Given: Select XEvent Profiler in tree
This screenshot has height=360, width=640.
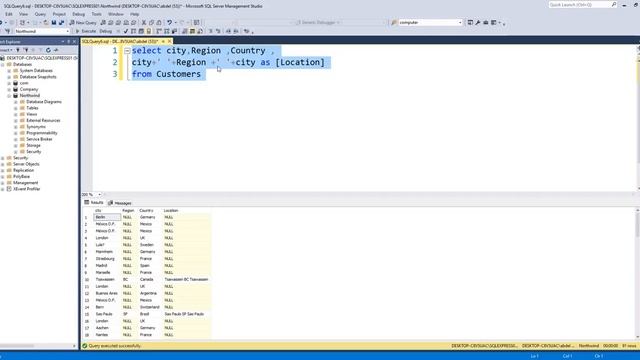Looking at the screenshot, I should click(27, 189).
